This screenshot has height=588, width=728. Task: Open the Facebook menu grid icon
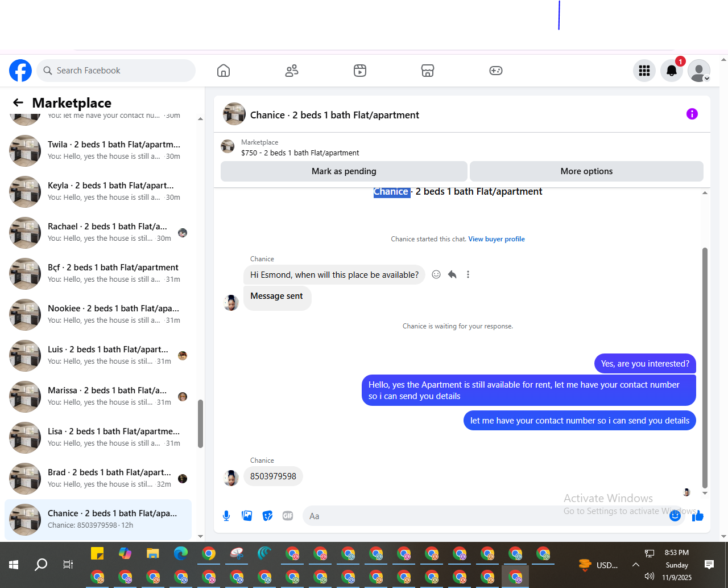tap(644, 71)
